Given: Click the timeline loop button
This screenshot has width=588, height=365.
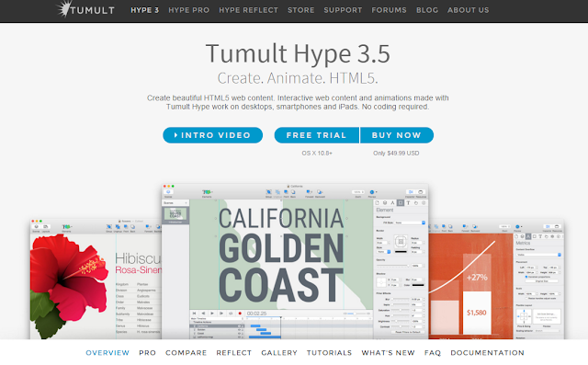Looking at the screenshot, I should pyautogui.click(x=231, y=314).
